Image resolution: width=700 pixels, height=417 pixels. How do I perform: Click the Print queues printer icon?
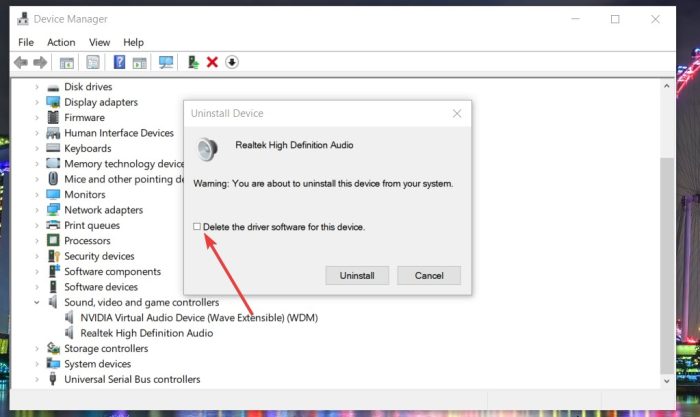pyautogui.click(x=53, y=225)
